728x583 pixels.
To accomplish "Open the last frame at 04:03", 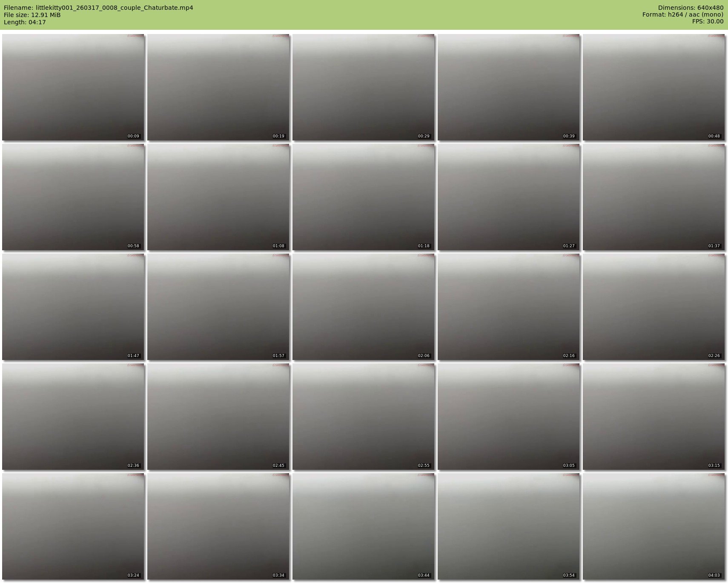I will (653, 526).
